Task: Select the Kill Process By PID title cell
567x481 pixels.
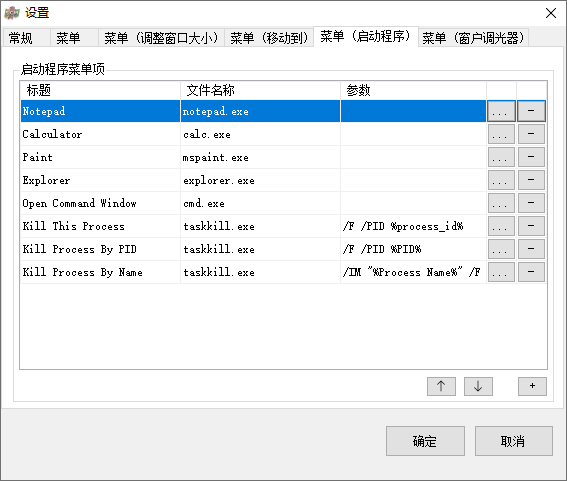Action: [x=100, y=249]
